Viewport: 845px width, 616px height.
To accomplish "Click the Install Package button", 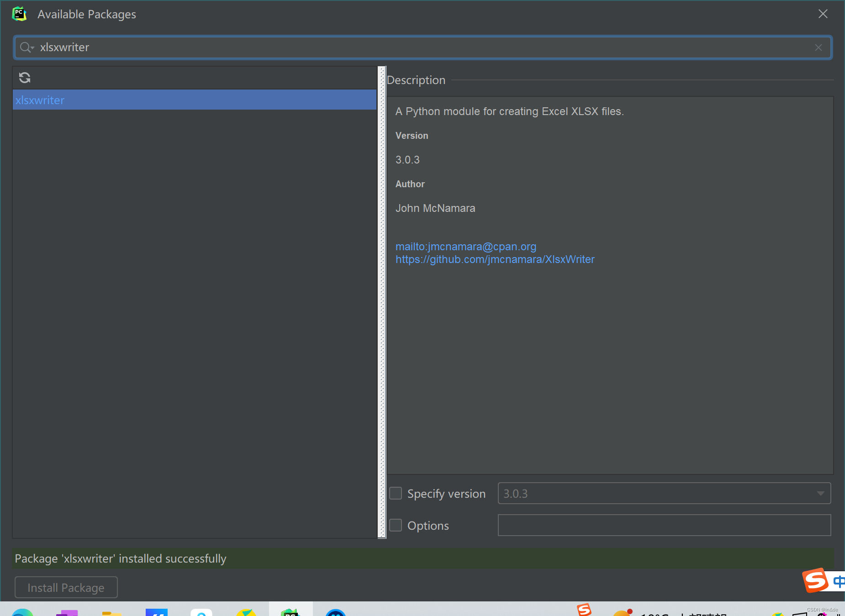I will click(66, 587).
